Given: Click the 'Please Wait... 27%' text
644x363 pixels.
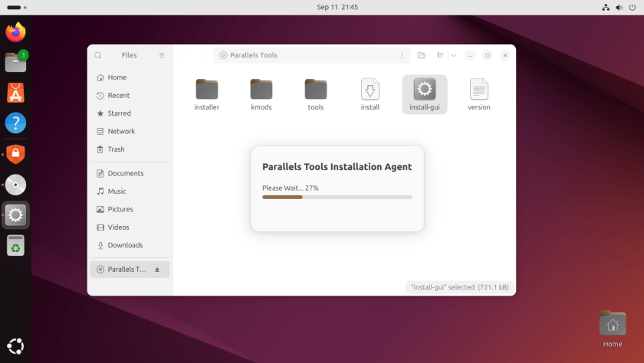Looking at the screenshot, I should tap(291, 188).
